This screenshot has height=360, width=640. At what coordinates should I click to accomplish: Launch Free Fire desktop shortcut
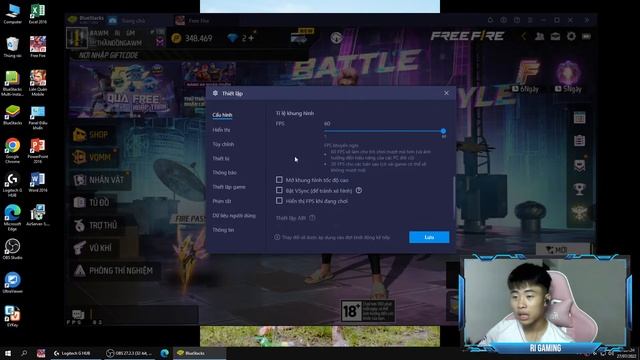point(38,47)
